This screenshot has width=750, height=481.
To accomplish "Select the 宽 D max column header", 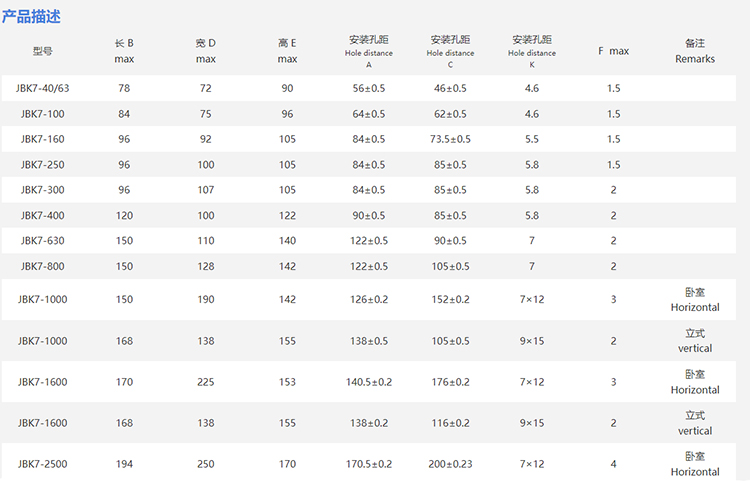I will pyautogui.click(x=206, y=51).
